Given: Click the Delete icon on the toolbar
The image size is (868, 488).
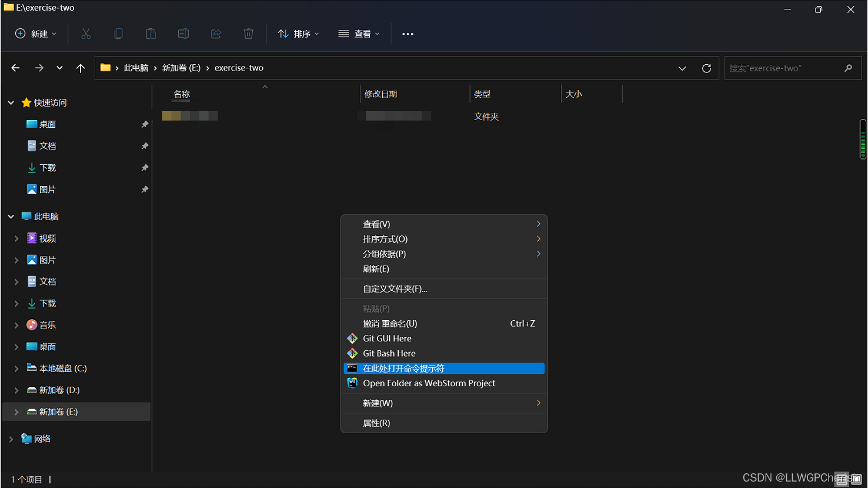Looking at the screenshot, I should click(248, 34).
